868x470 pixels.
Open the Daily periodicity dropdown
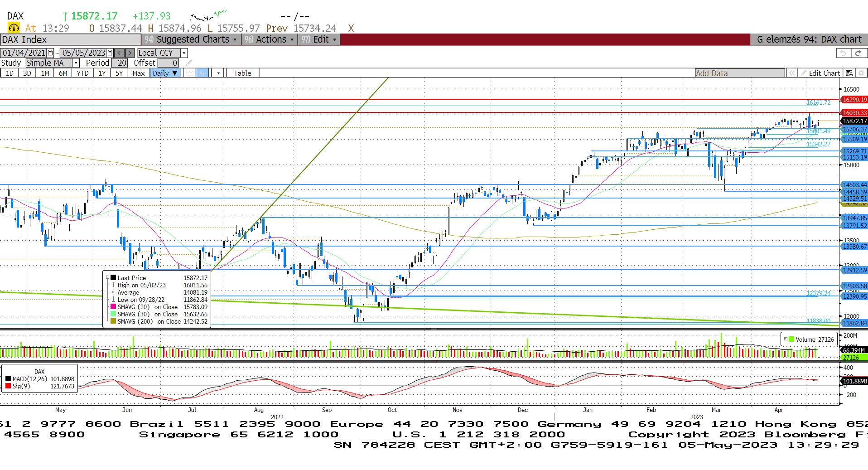coord(166,73)
